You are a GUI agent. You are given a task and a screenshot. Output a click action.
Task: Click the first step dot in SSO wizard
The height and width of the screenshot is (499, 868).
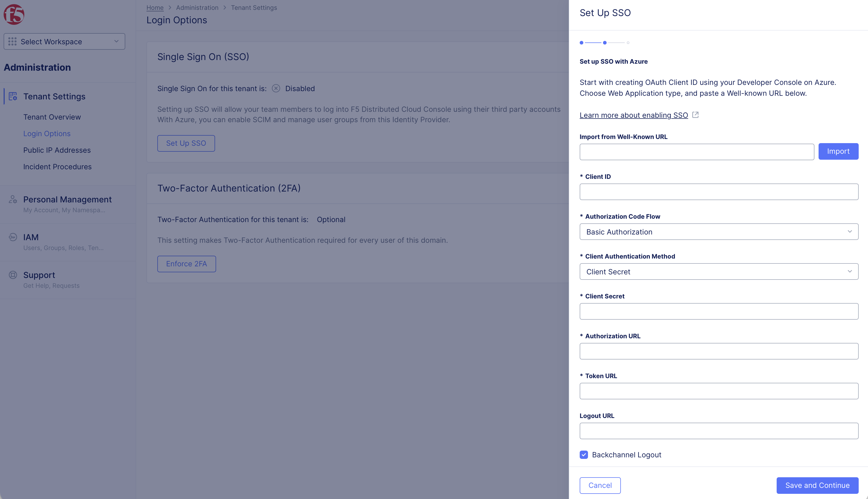point(582,43)
